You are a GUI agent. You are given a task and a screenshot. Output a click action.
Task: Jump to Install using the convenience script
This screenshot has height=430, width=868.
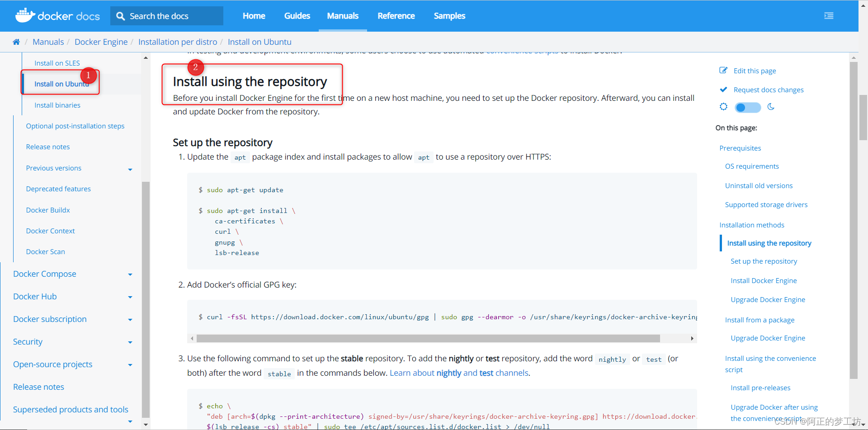tap(770, 364)
